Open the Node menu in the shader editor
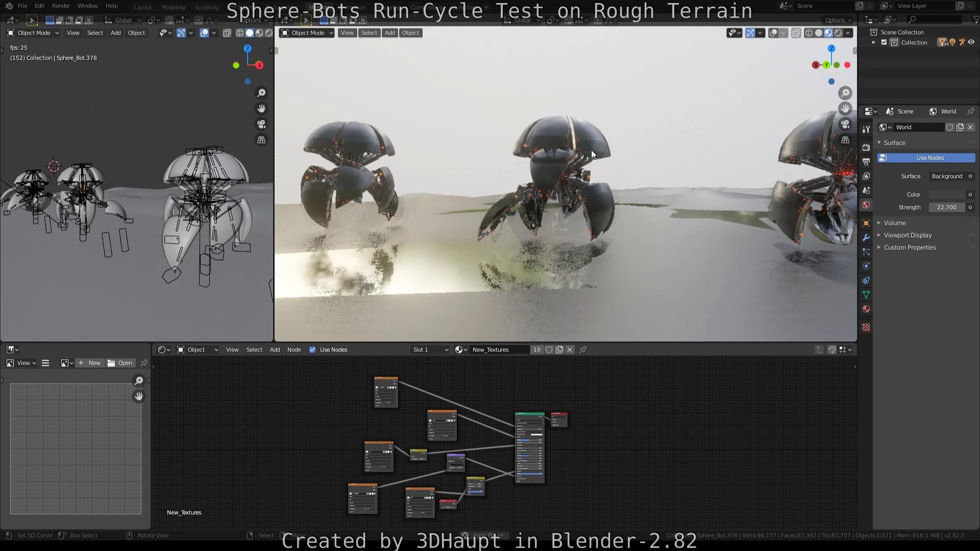The width and height of the screenshot is (980, 551). coord(294,349)
